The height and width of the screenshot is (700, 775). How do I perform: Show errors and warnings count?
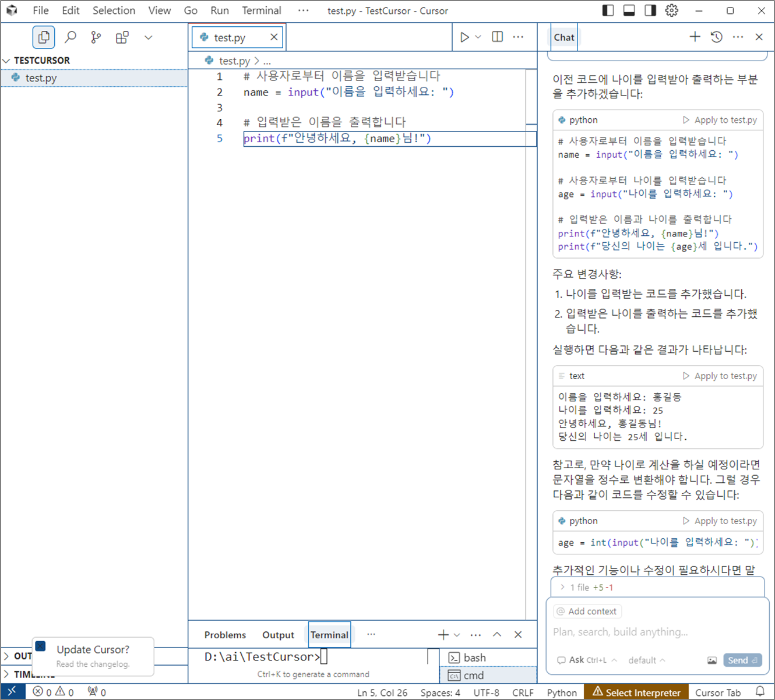[54, 692]
